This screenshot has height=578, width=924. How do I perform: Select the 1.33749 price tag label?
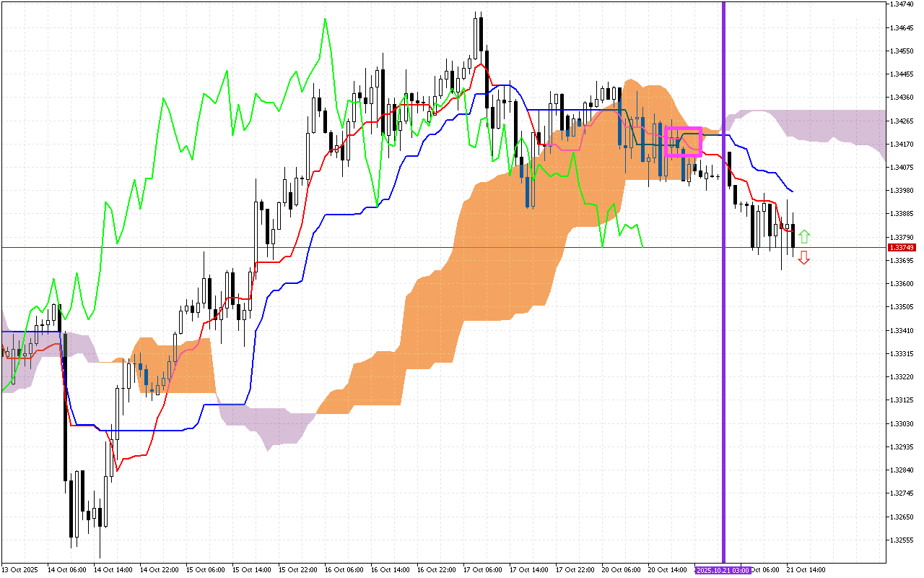[902, 246]
